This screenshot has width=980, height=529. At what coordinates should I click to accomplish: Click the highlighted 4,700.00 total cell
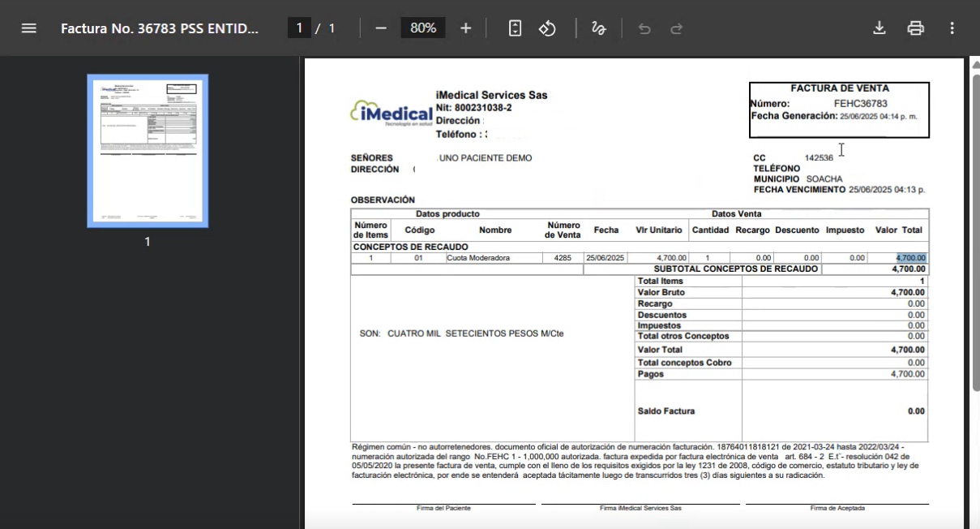[x=911, y=258]
